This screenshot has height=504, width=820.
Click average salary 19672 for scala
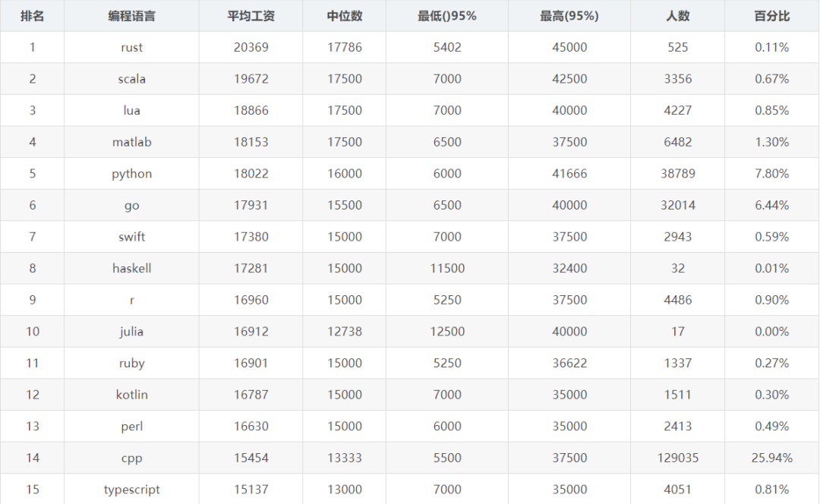click(x=251, y=79)
